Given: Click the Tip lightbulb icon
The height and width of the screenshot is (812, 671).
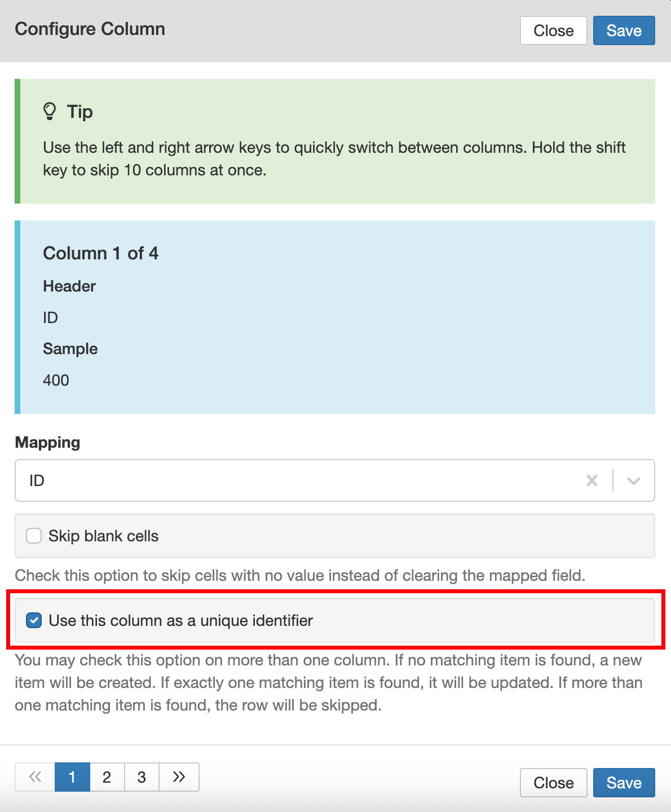Looking at the screenshot, I should pyautogui.click(x=50, y=111).
